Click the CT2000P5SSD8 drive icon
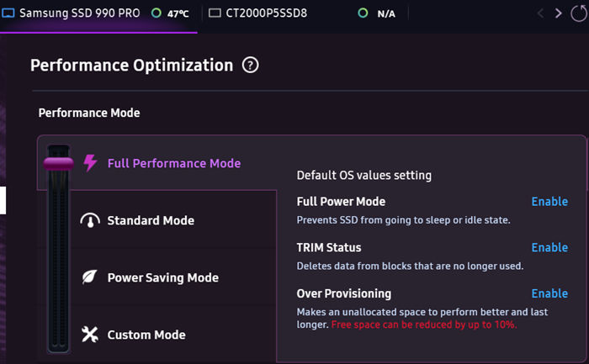589x364 pixels. point(215,13)
